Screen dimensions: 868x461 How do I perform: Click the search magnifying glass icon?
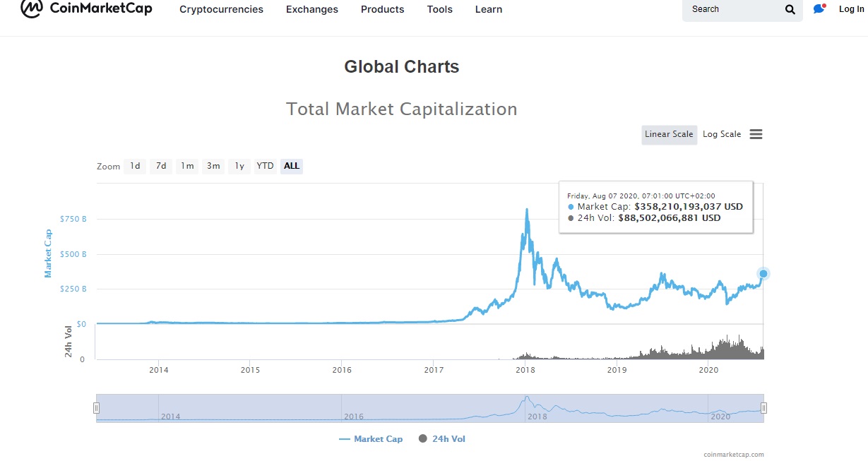click(x=790, y=10)
